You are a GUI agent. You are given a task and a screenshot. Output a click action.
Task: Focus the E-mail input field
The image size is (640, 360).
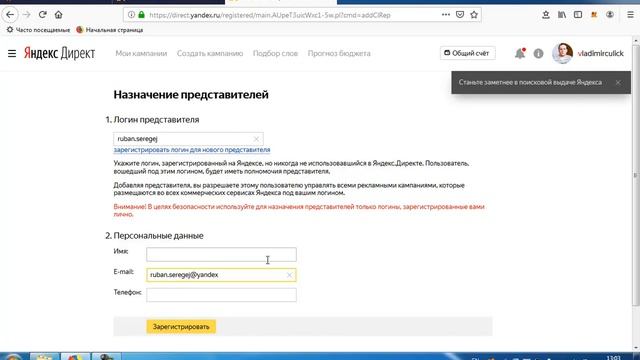221,275
